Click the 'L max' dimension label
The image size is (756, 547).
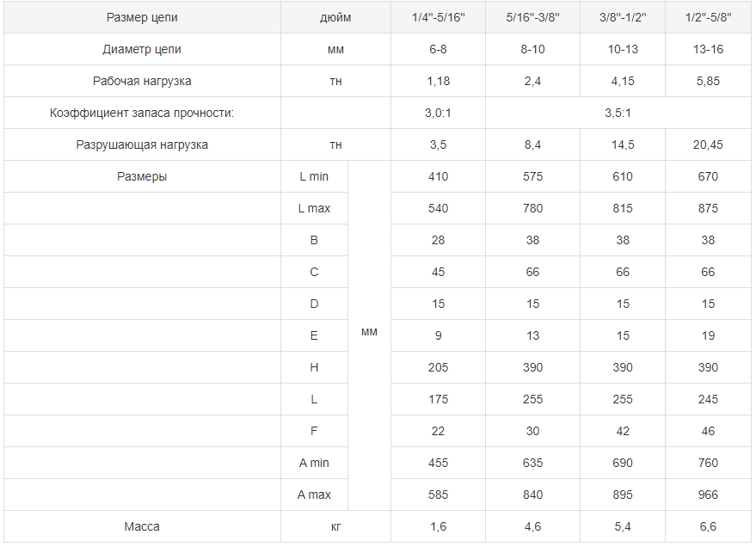pyautogui.click(x=314, y=208)
